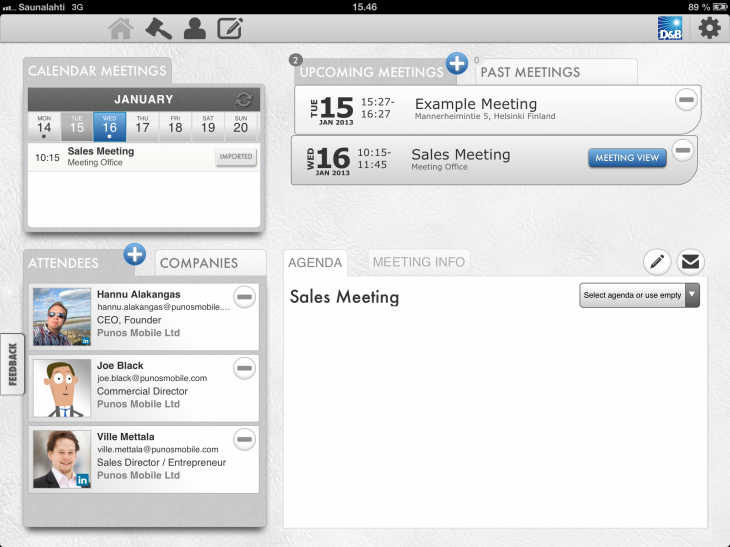
Task: Open the person profile icon
Action: tap(194, 28)
